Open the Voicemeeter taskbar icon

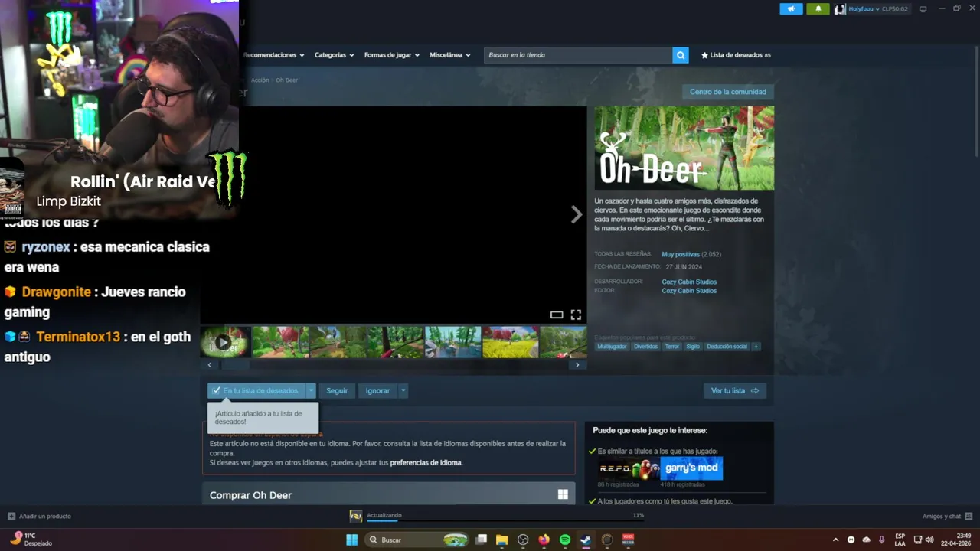[x=628, y=540]
